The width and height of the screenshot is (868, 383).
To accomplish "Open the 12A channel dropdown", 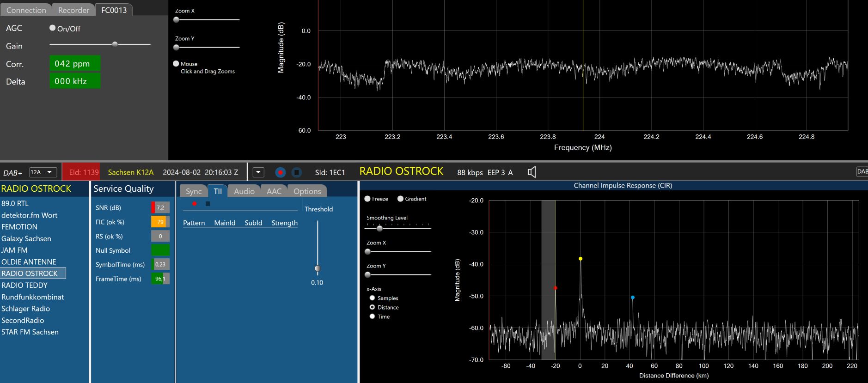I will [43, 172].
